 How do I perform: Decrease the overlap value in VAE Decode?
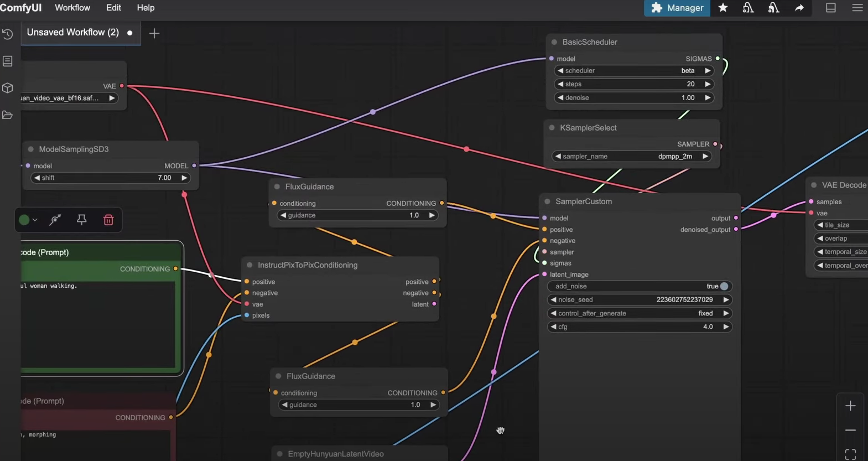(820, 239)
